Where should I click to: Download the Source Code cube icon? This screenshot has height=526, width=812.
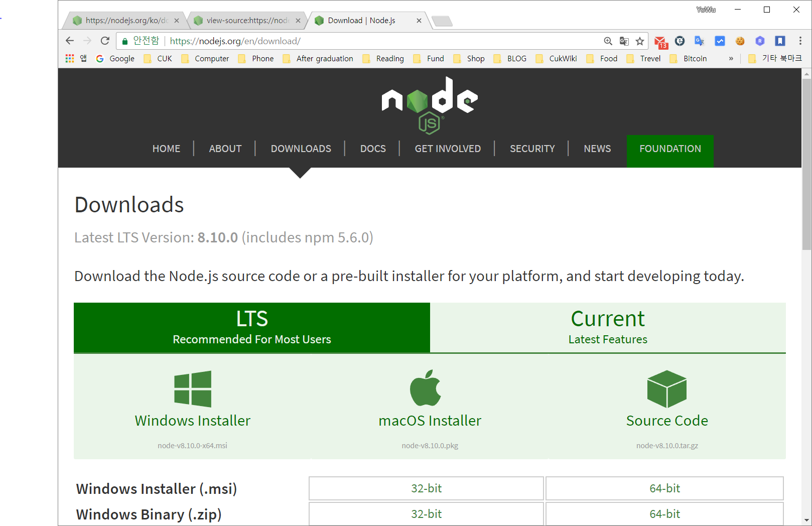[667, 389]
